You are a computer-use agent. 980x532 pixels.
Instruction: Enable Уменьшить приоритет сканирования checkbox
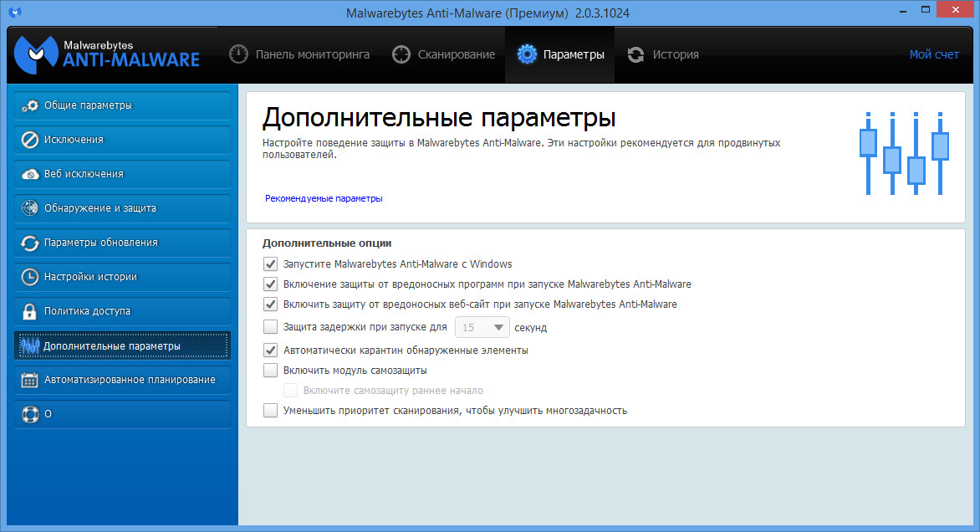pos(270,410)
